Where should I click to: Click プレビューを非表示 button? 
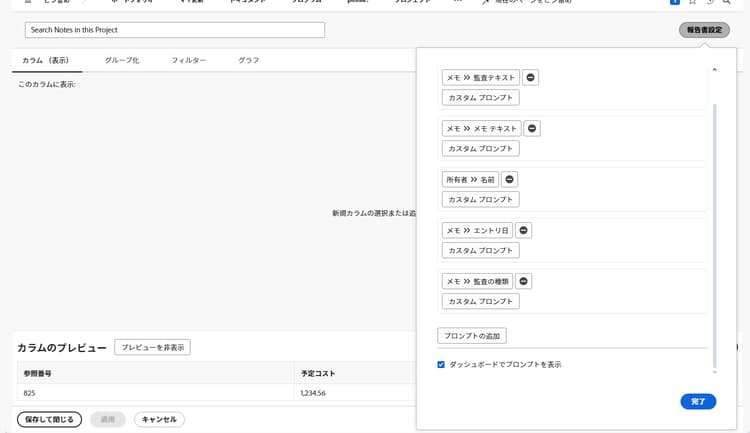point(153,347)
